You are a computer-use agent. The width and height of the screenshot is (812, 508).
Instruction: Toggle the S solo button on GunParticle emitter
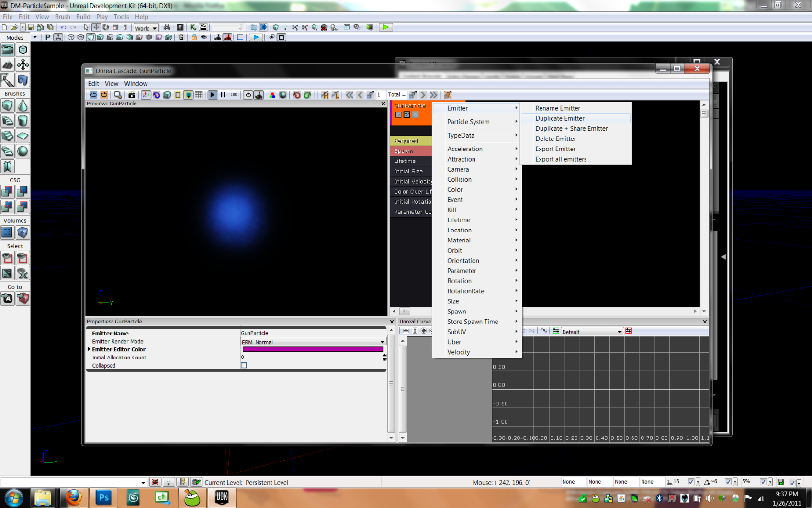[416, 115]
